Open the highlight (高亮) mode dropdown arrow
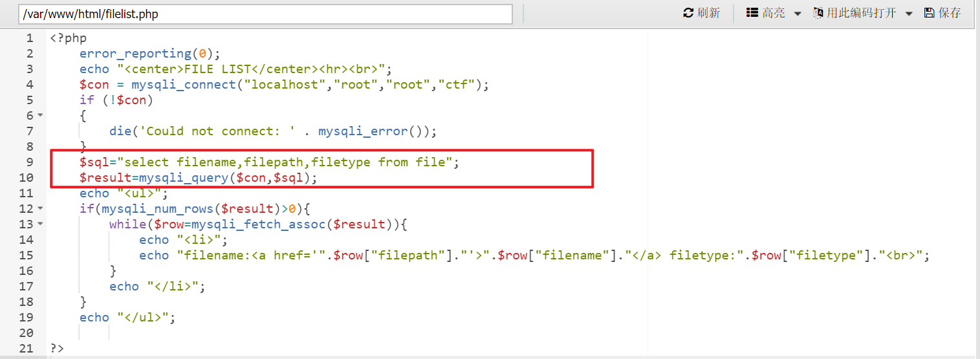Image resolution: width=980 pixels, height=359 pixels. point(798,14)
